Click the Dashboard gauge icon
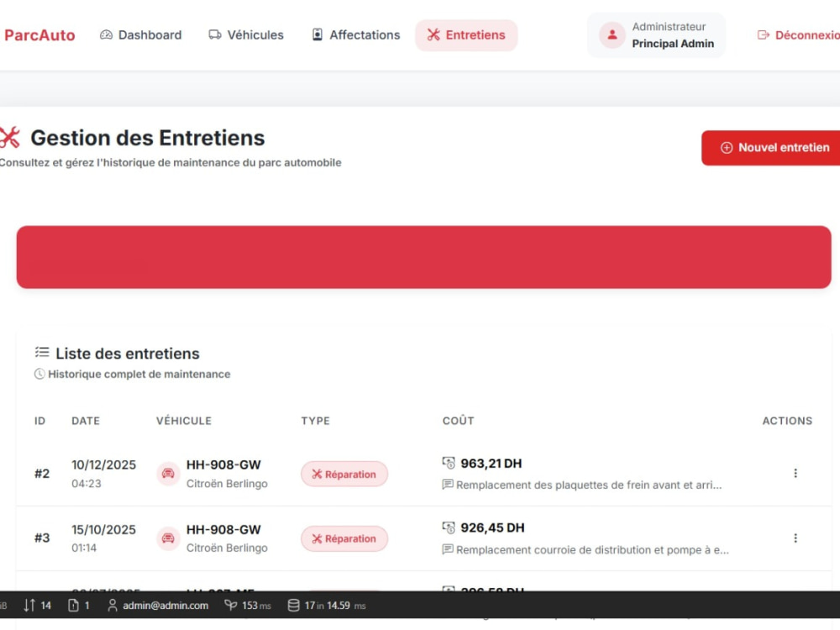 (x=106, y=34)
